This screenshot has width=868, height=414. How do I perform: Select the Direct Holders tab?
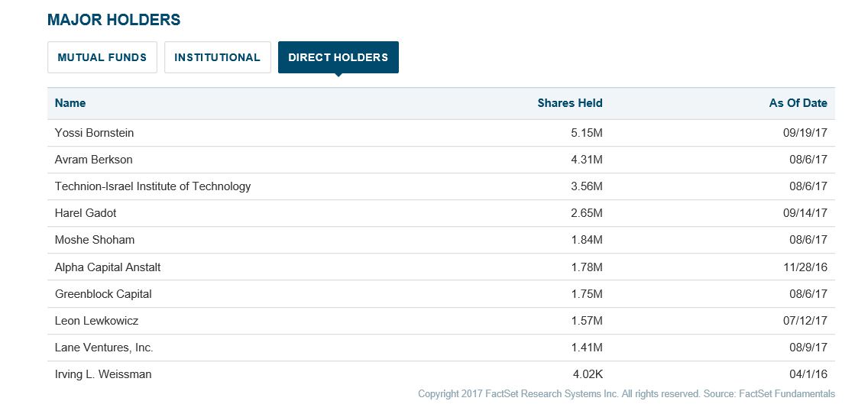[x=338, y=57]
